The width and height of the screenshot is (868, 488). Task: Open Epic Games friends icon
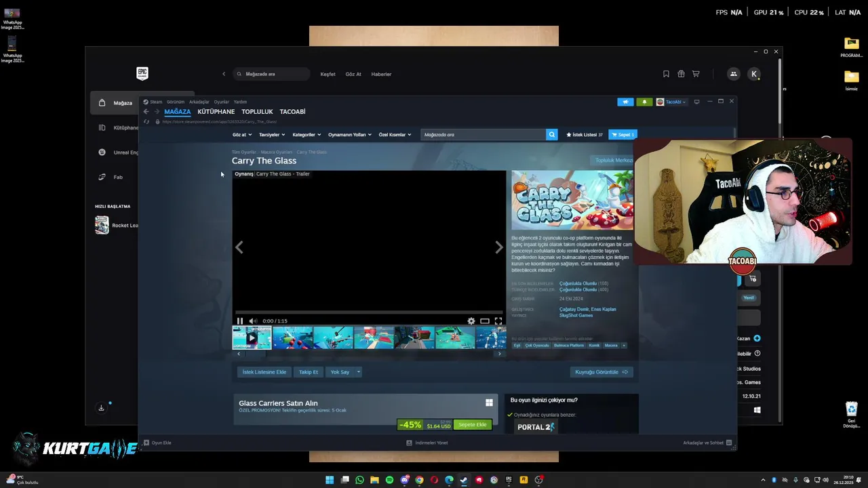pyautogui.click(x=733, y=74)
